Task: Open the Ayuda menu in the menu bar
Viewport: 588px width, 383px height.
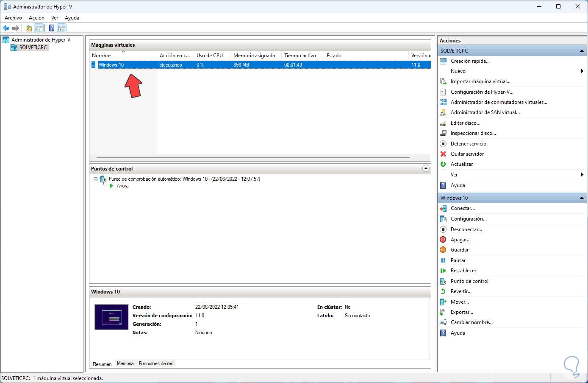Action: (x=72, y=18)
